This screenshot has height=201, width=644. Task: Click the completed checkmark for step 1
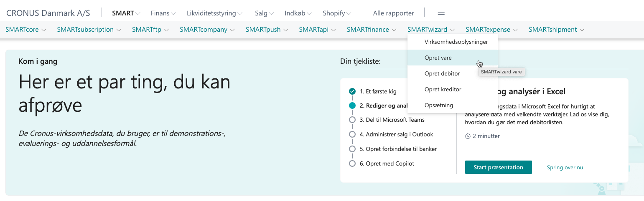point(352,91)
